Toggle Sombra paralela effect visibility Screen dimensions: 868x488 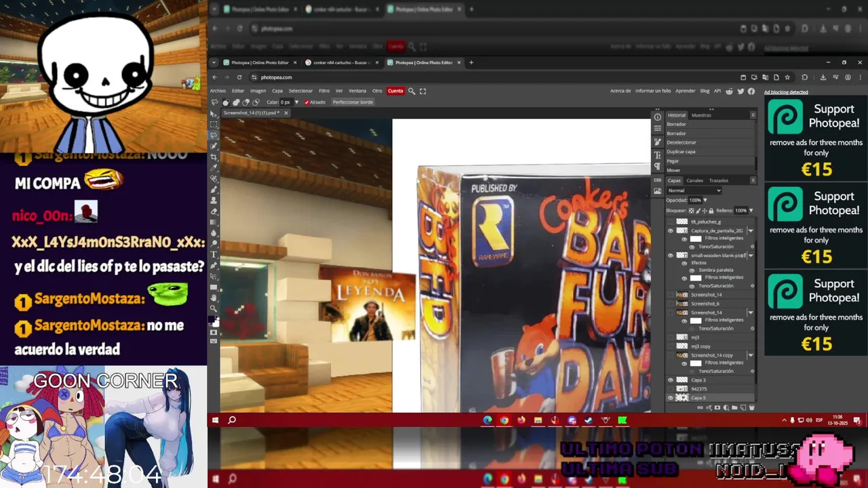pyautogui.click(x=693, y=270)
